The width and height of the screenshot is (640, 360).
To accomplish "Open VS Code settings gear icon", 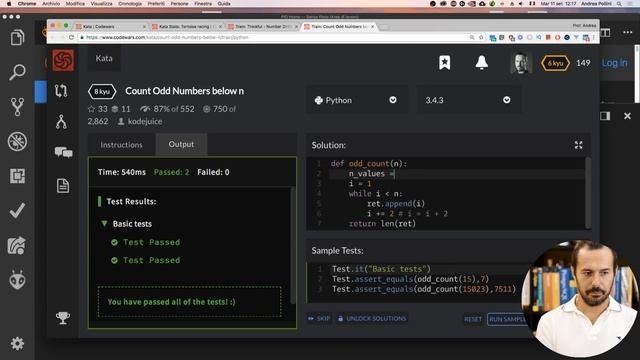I will pyautogui.click(x=17, y=344).
